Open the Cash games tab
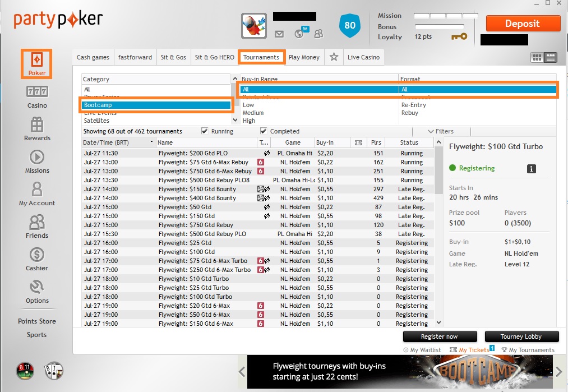This screenshot has height=392, width=568. click(x=93, y=57)
